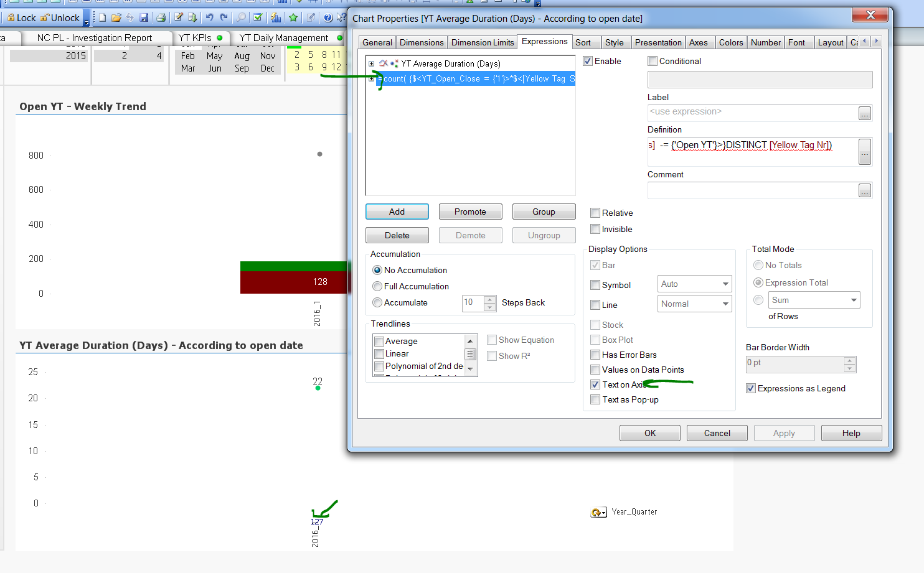Image resolution: width=924 pixels, height=573 pixels.
Task: Click the Lock selections toolbar button
Action: (x=22, y=17)
